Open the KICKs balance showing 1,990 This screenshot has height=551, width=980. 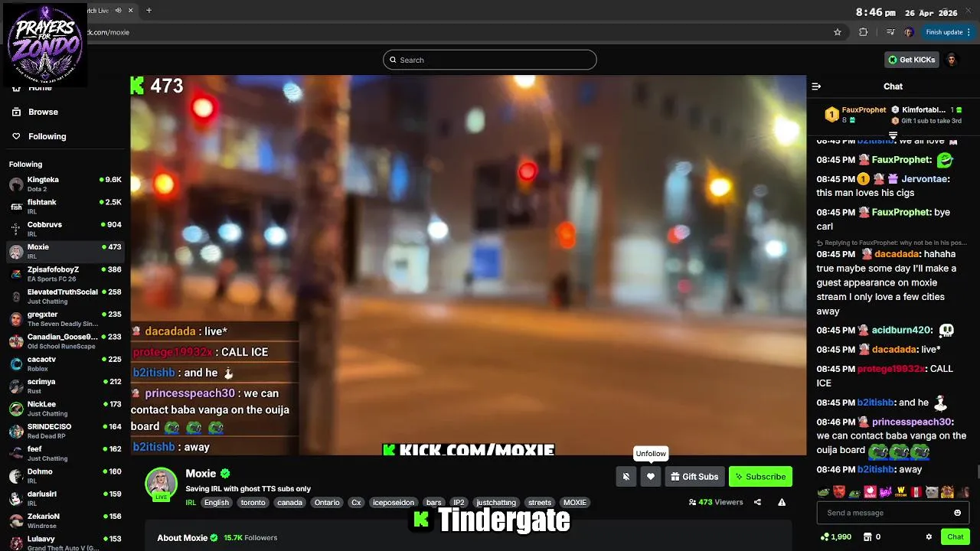pyautogui.click(x=835, y=537)
